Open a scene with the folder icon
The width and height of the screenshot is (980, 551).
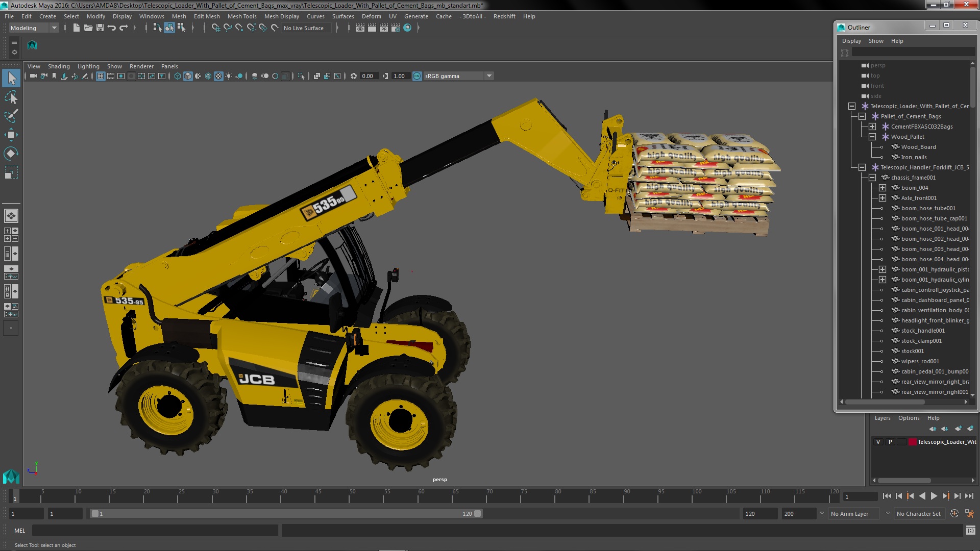coord(88,28)
